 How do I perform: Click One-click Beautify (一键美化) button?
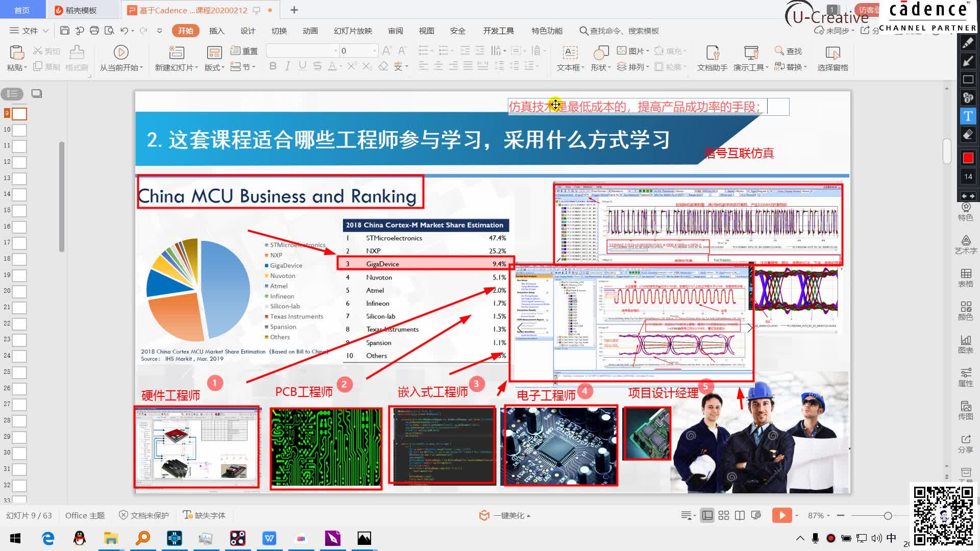pos(505,515)
